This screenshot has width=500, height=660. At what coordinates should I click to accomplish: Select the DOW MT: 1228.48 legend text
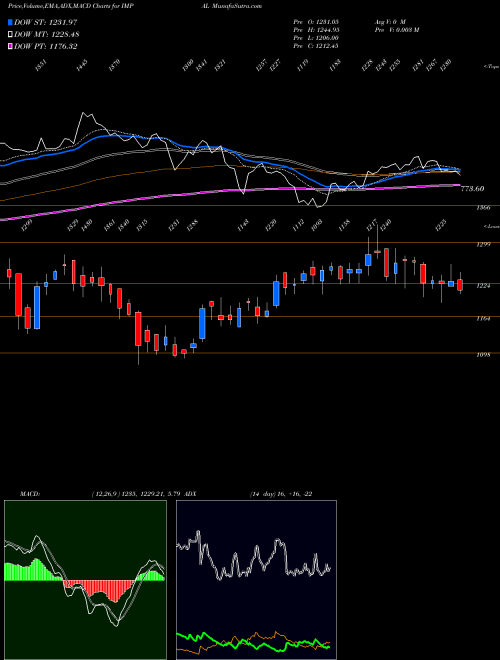47,34
